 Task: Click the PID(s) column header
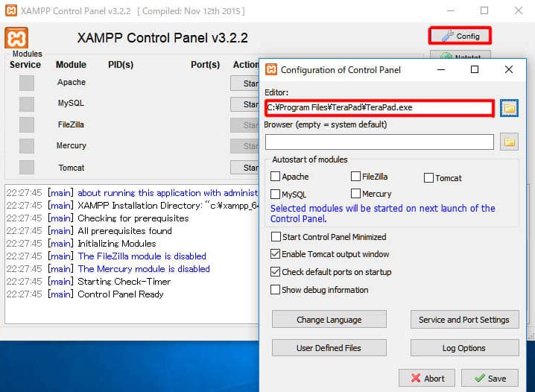tap(121, 65)
